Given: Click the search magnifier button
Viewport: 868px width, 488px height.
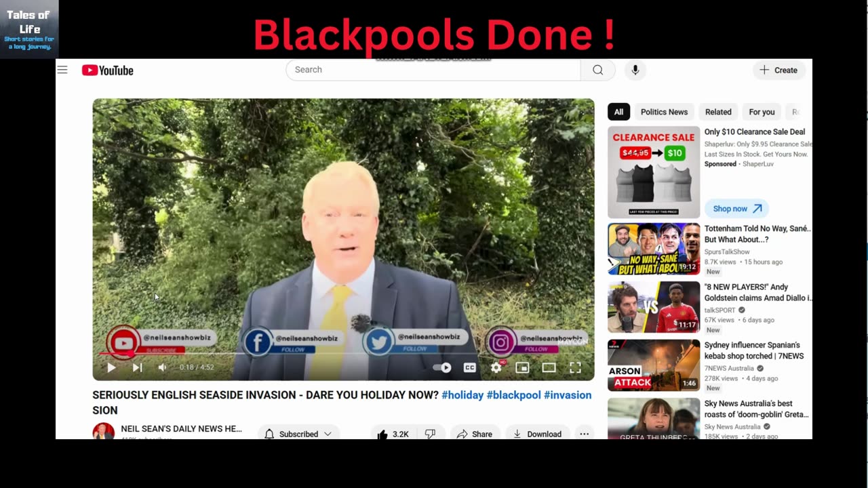Looking at the screenshot, I should 597,70.
